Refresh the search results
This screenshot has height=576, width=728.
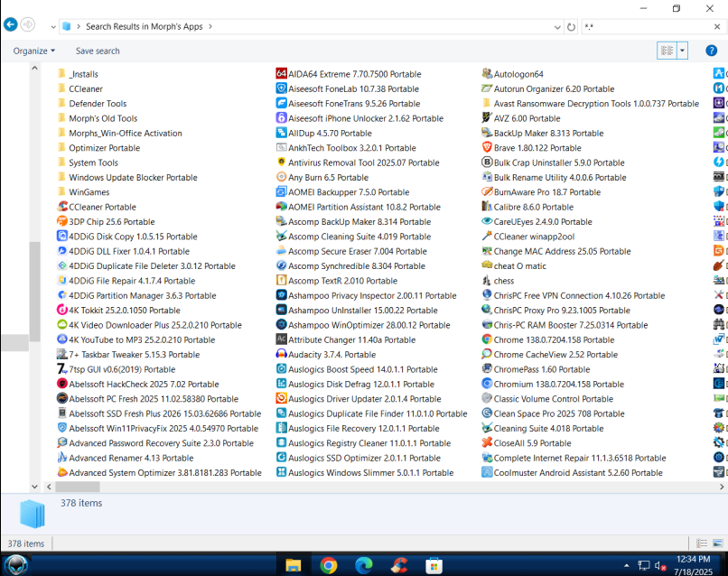571,27
